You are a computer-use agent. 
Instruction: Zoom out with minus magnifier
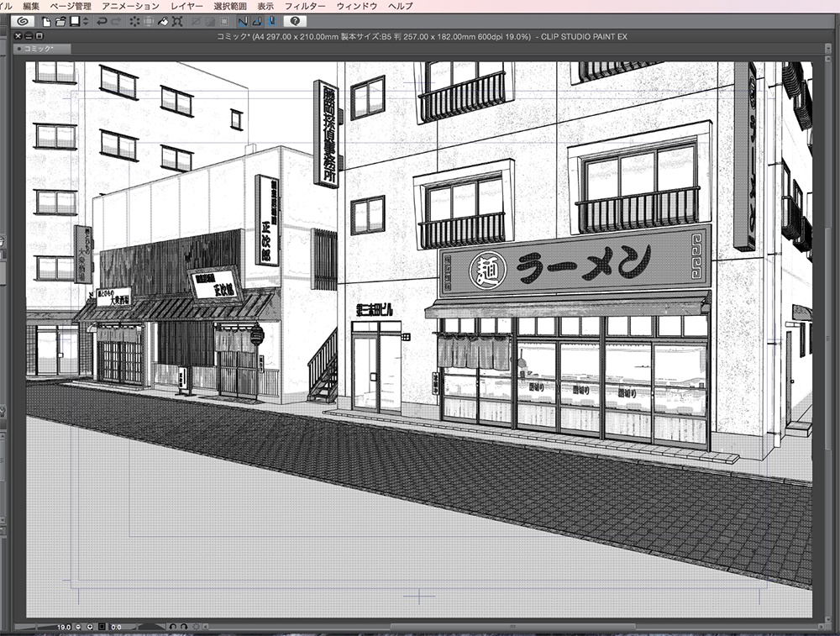(78, 627)
